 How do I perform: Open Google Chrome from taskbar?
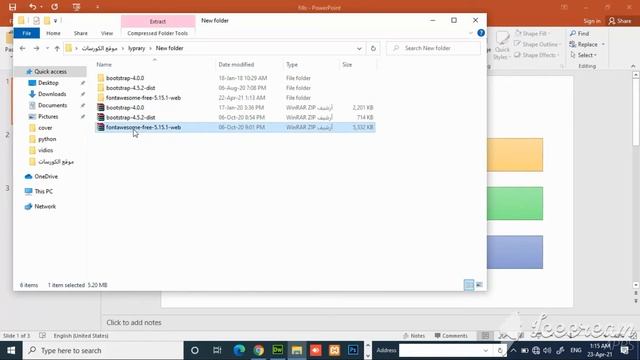[258, 350]
